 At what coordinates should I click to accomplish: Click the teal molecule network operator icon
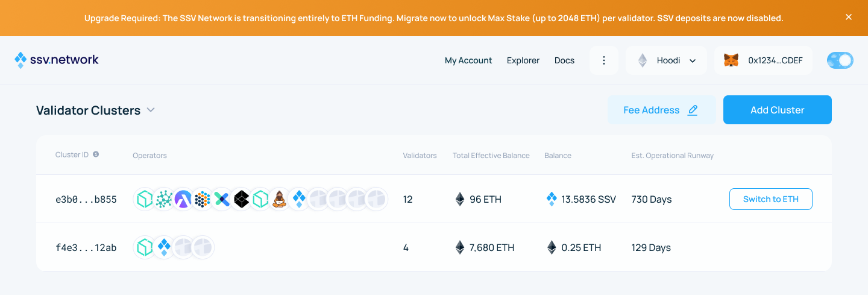(x=164, y=199)
